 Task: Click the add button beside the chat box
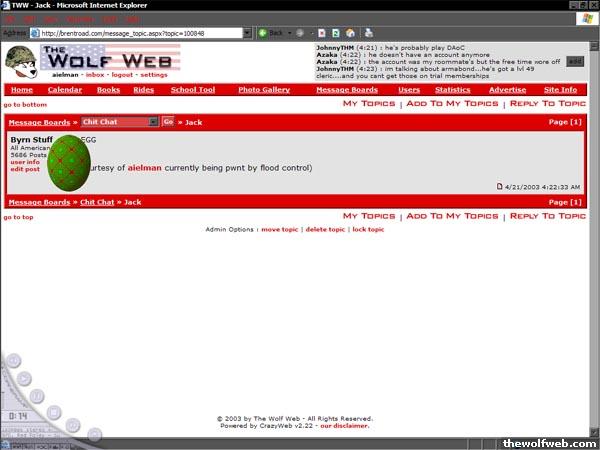(x=574, y=61)
